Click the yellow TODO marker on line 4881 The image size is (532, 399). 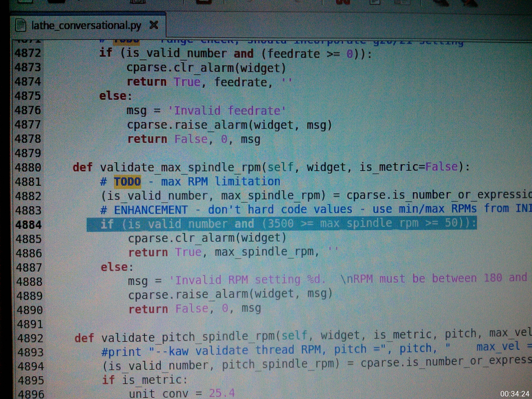coord(127,182)
